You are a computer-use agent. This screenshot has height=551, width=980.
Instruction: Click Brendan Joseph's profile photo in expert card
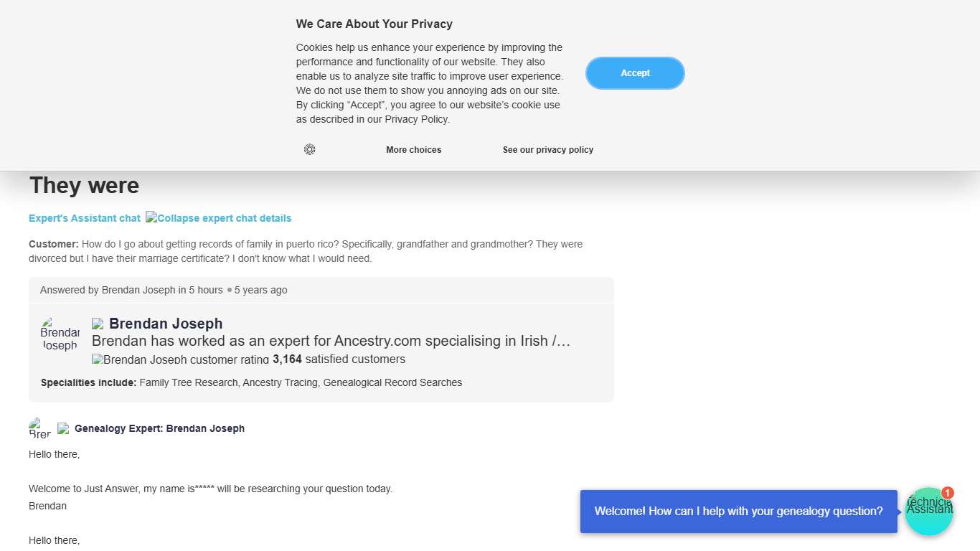coord(60,334)
